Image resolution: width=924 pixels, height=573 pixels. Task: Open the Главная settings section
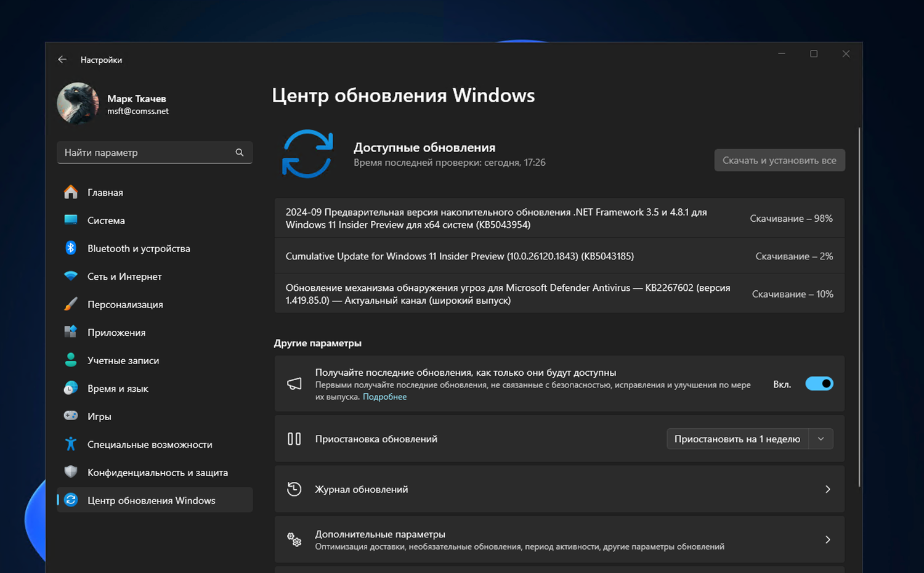pos(155,192)
